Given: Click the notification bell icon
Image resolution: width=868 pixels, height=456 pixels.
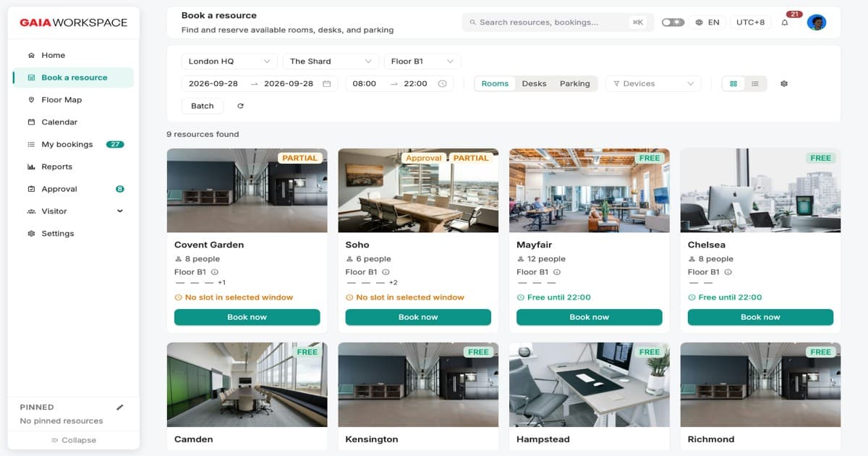Looking at the screenshot, I should click(785, 22).
